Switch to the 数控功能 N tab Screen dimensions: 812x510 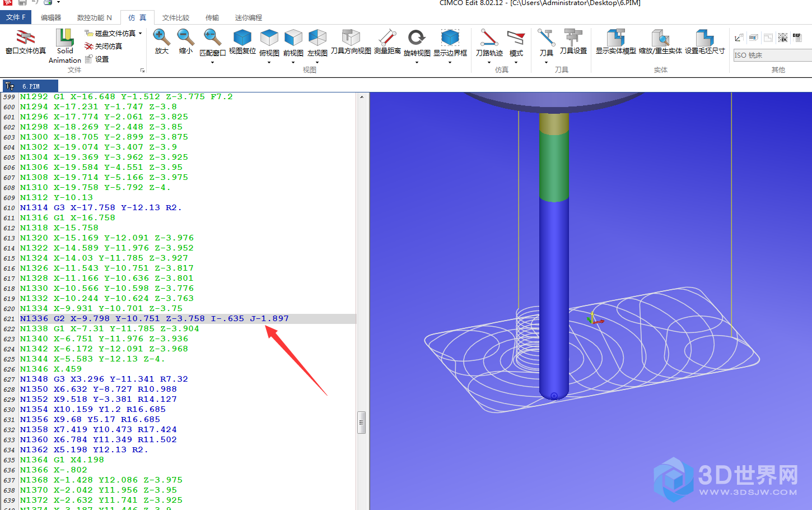tap(94, 17)
